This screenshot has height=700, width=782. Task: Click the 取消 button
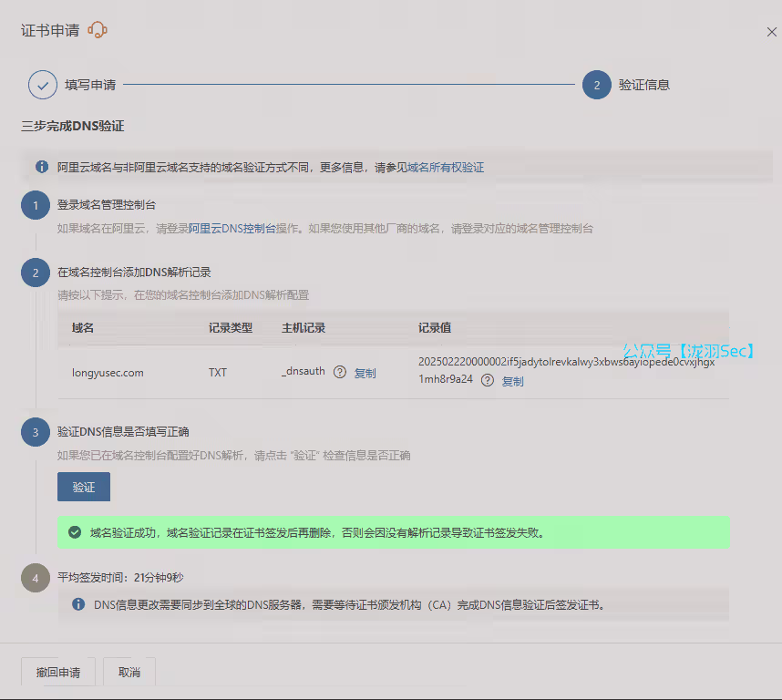click(129, 673)
